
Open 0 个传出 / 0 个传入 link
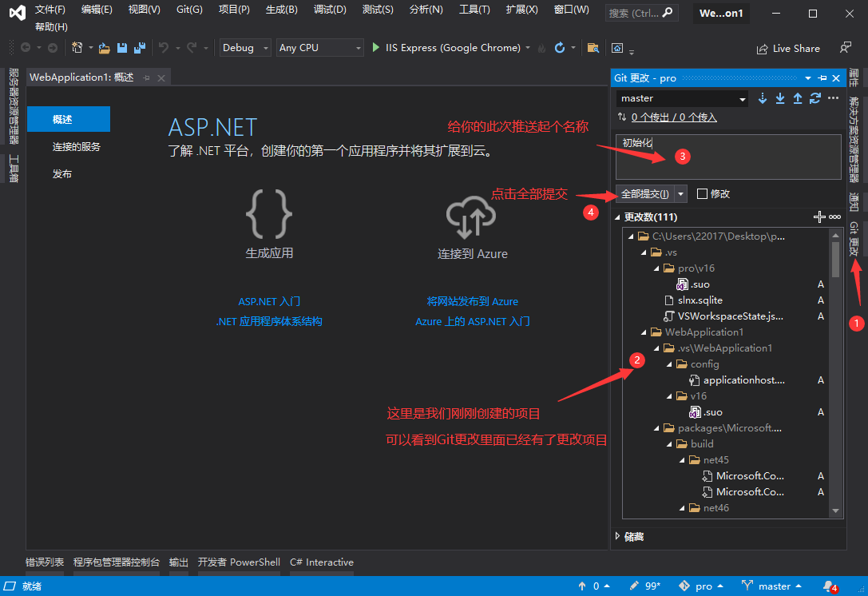point(674,117)
